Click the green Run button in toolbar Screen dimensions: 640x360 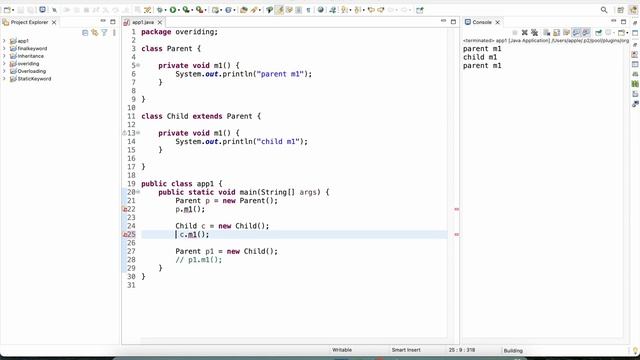[173, 10]
